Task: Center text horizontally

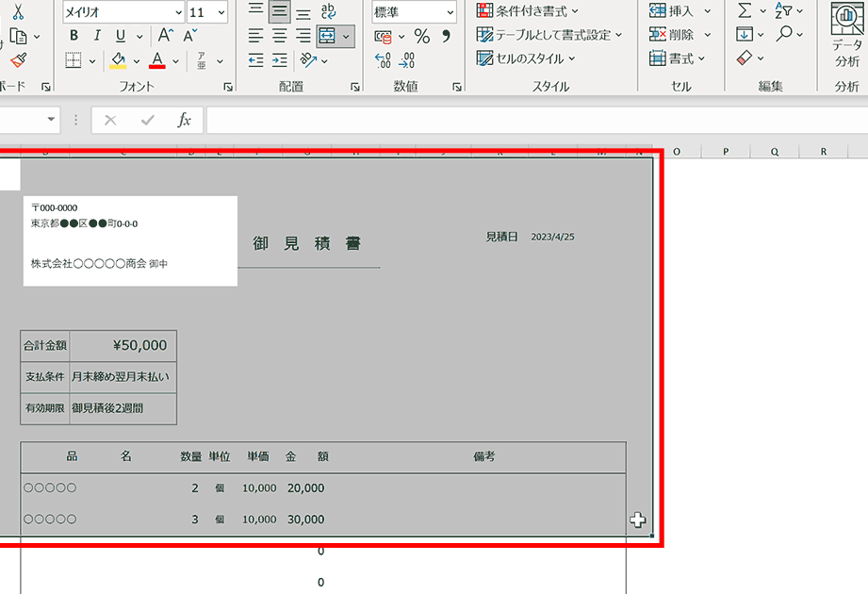Action: pos(280,36)
